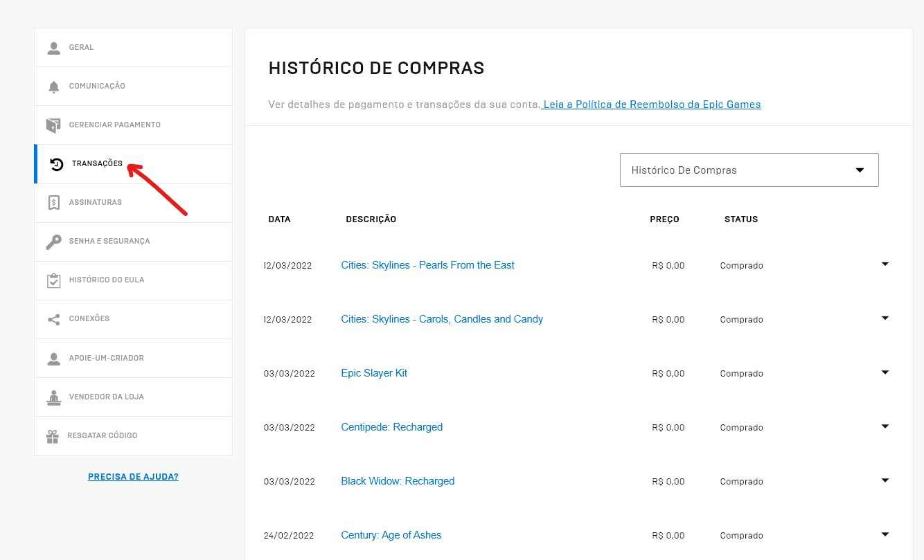Viewport: 924px width, 560px height.
Task: Click the Comprado status of Pearls From the East
Action: click(741, 266)
